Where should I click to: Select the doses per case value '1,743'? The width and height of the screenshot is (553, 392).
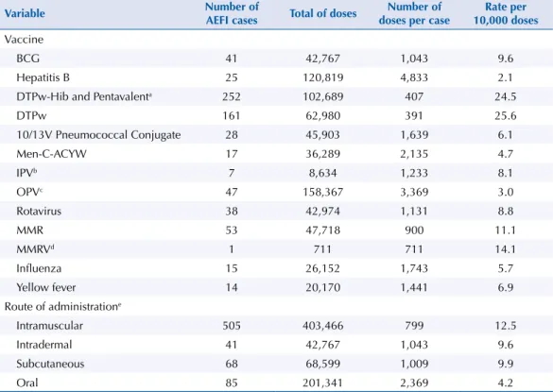point(414,268)
